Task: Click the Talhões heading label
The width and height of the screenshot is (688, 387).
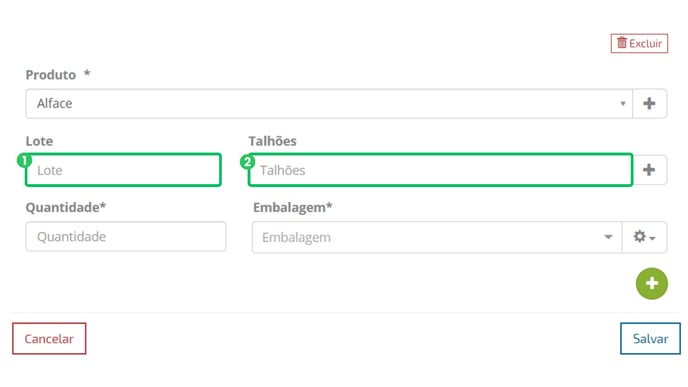Action: tap(272, 141)
